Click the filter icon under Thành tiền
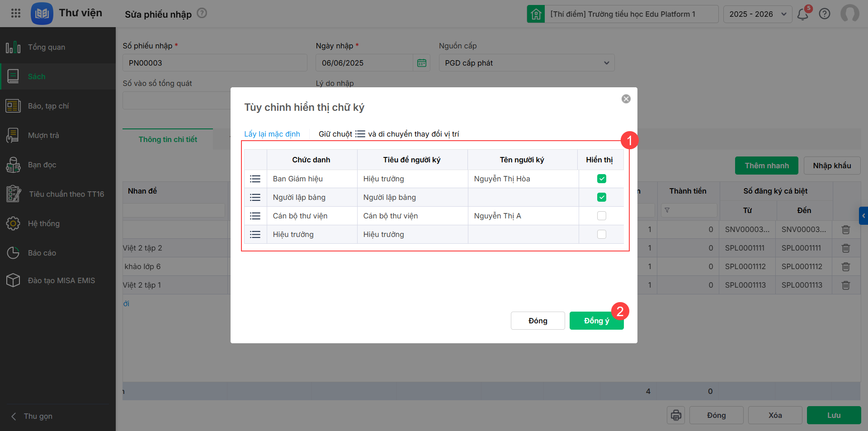Screen dimensions: 868x431 667,210
